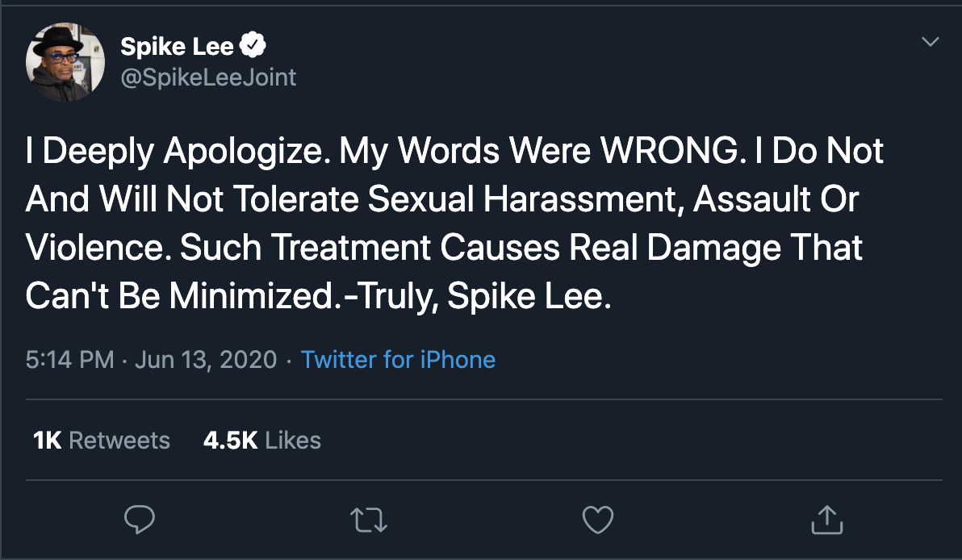Open the Spike Lee display name link
Screen dimensions: 962x560
(177, 47)
